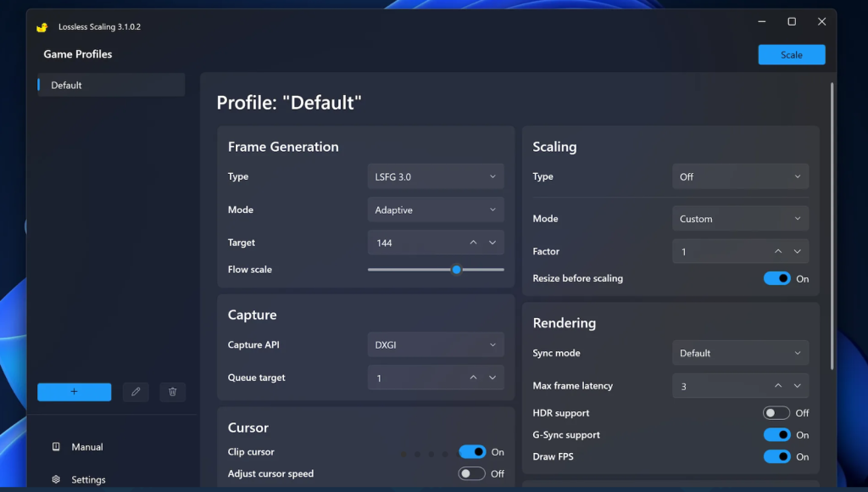Viewport: 868px width, 492px height.
Task: Decrease Max frame latency with down arrow
Action: 797,386
